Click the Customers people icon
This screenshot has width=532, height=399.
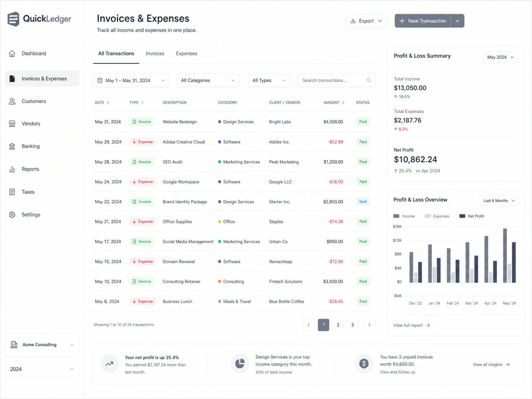coord(12,101)
